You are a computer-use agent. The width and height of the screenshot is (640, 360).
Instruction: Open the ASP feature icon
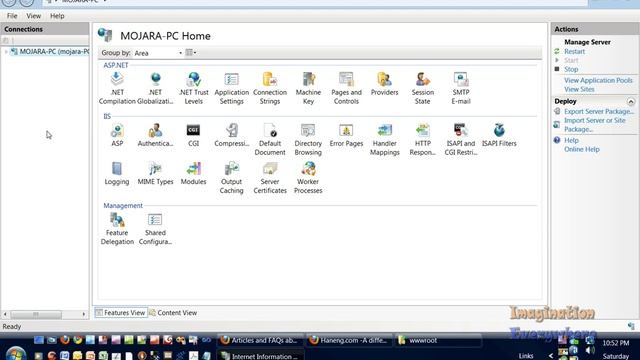pyautogui.click(x=117, y=135)
